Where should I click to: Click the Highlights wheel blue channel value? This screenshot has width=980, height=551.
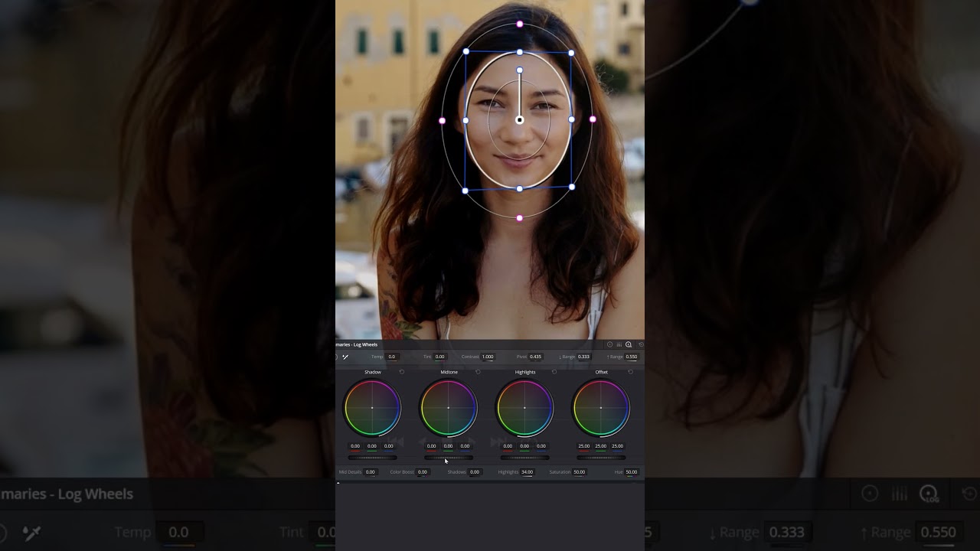[x=541, y=446]
